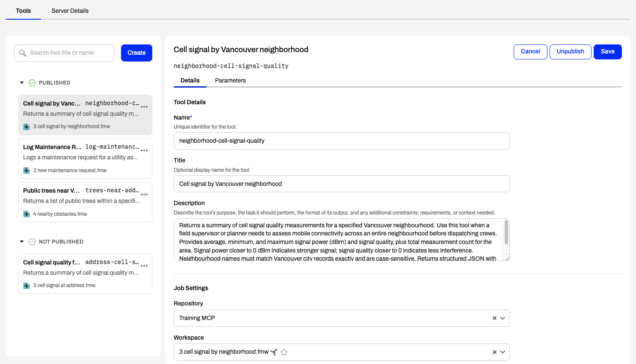Click the Title input field
636x364 pixels.
(341, 184)
